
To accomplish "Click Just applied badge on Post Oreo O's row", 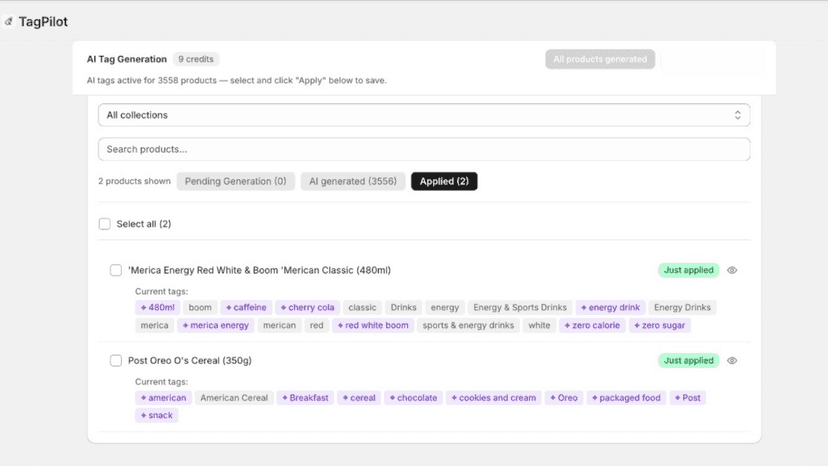I will pyautogui.click(x=689, y=361).
